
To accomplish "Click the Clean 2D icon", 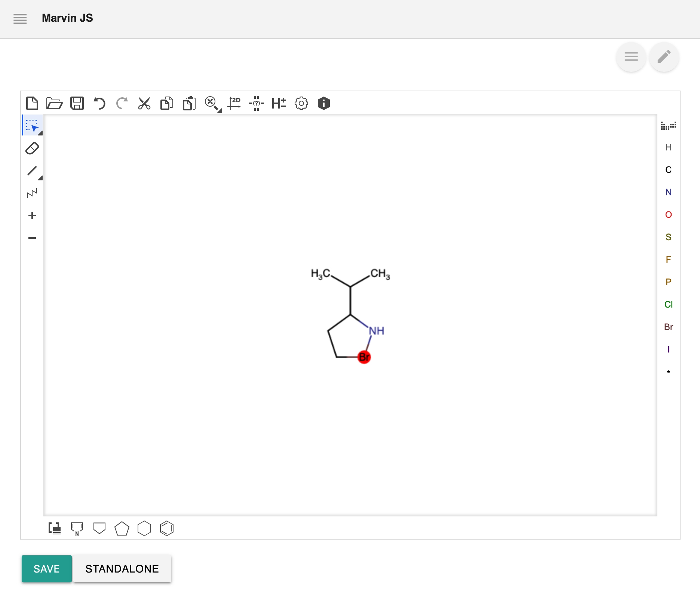I will coord(234,103).
